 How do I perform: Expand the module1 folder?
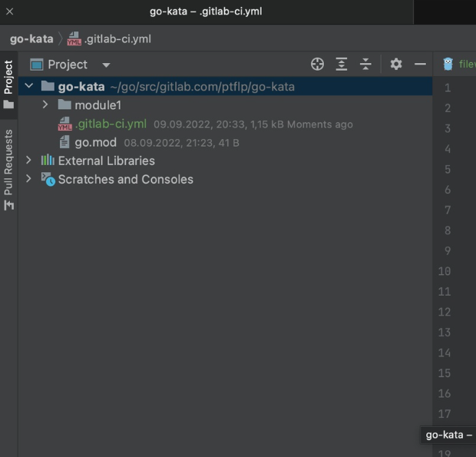45,104
